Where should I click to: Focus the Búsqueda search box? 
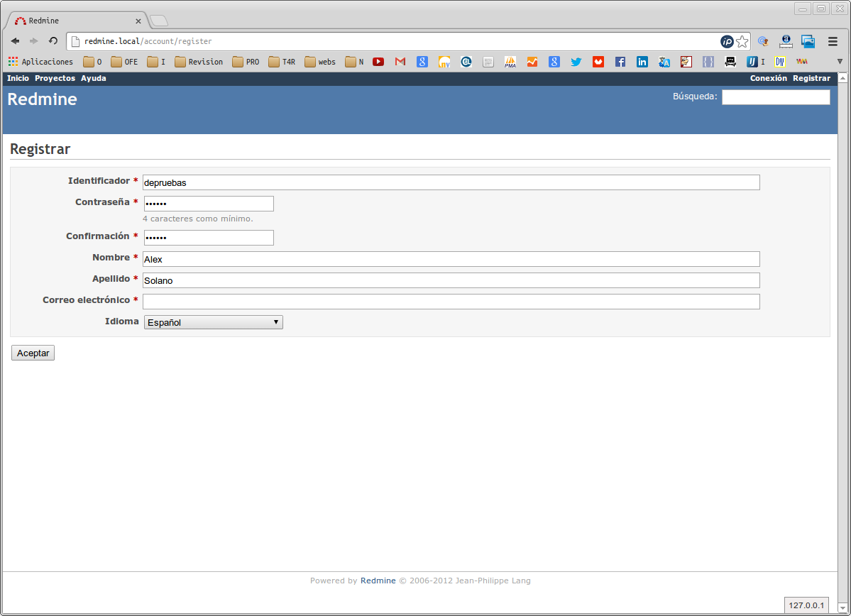(776, 97)
